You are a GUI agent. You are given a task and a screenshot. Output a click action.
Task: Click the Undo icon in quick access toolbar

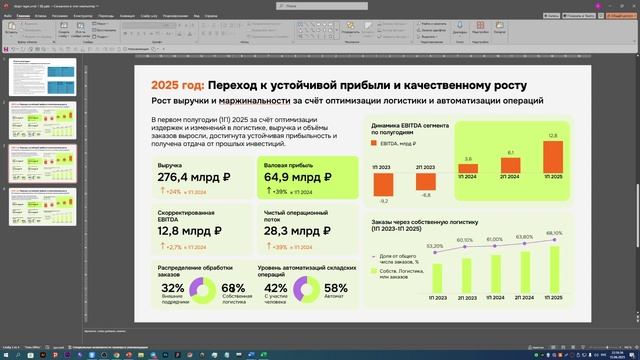point(13,49)
